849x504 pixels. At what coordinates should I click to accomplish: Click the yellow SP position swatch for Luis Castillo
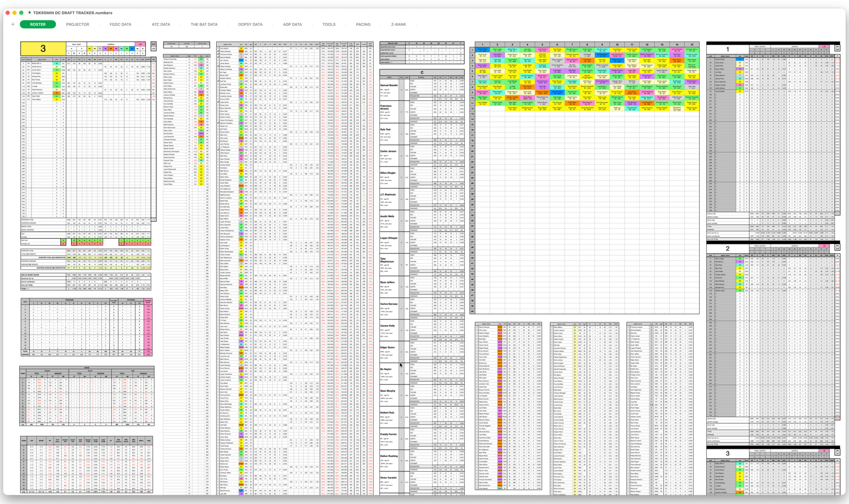click(x=241, y=48)
